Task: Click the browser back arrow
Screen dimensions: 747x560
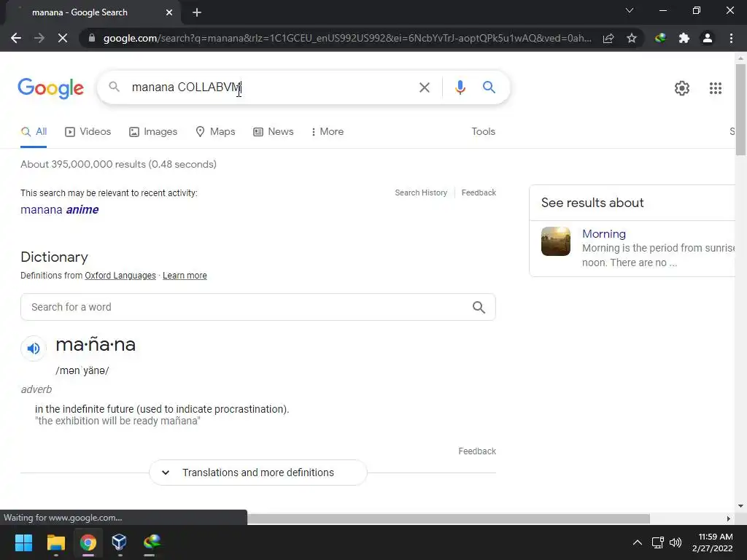Action: pyautogui.click(x=16, y=38)
